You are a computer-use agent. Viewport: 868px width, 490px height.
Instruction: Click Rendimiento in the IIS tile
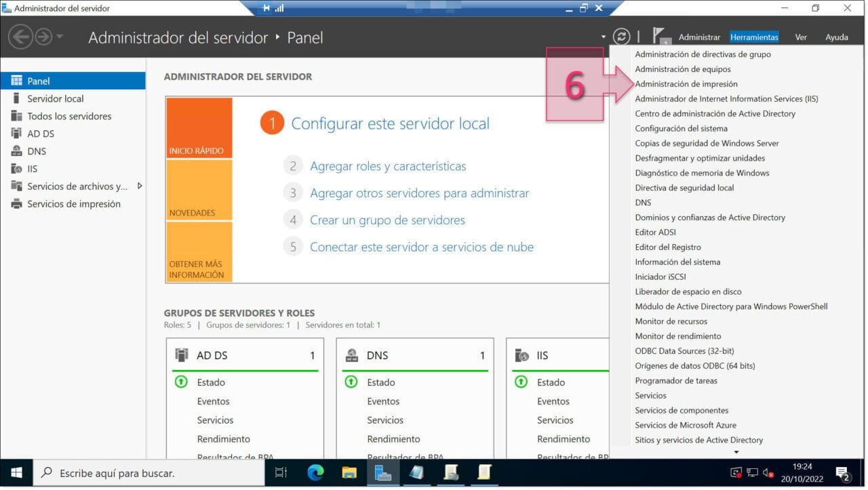point(564,439)
